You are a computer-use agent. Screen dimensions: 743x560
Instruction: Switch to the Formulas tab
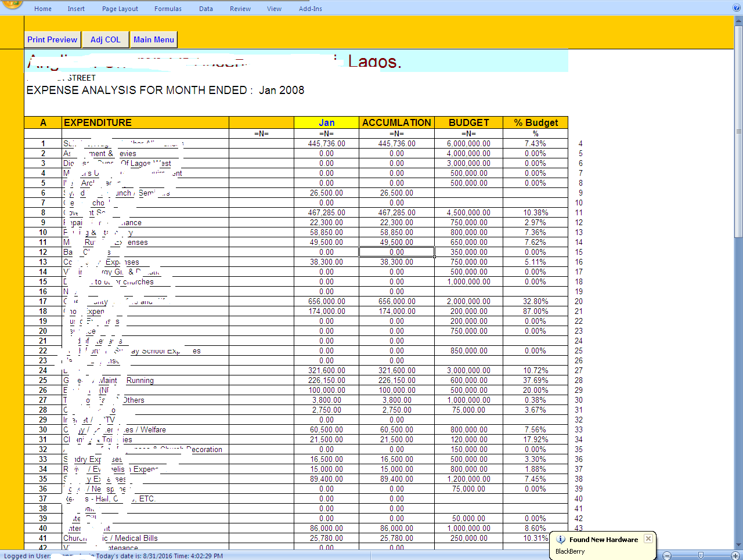[168, 9]
